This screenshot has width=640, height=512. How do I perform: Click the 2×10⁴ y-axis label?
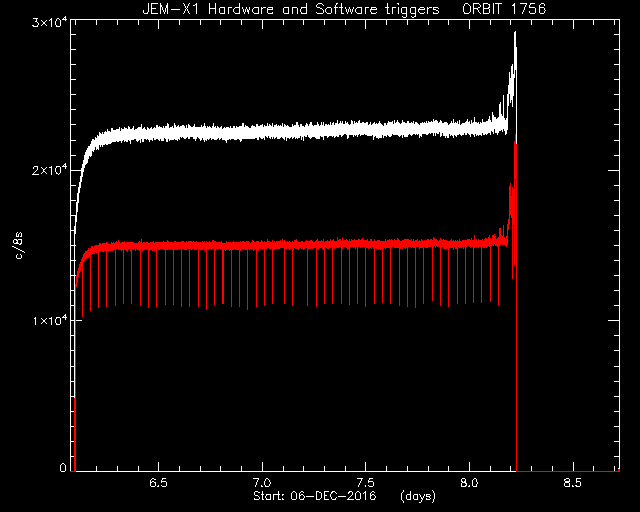49,169
